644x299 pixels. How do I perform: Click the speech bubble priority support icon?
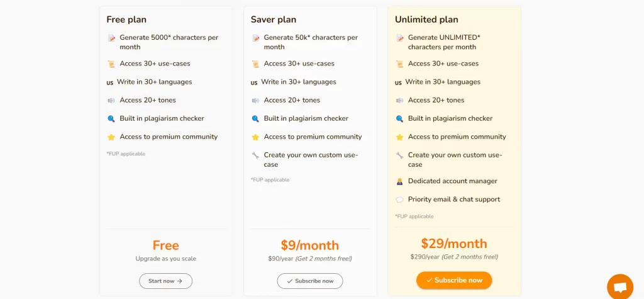[399, 200]
